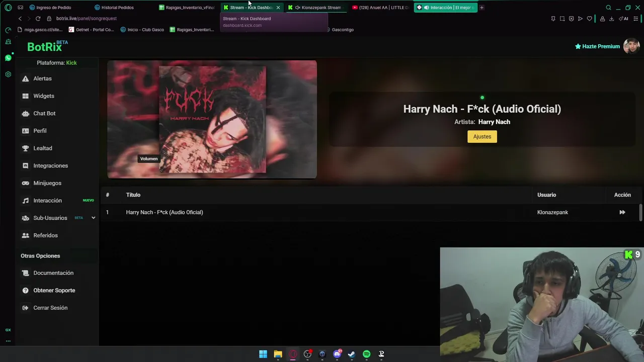This screenshot has height=362, width=644.
Task: Click the Interacción music note icon
Action: [x=25, y=201]
